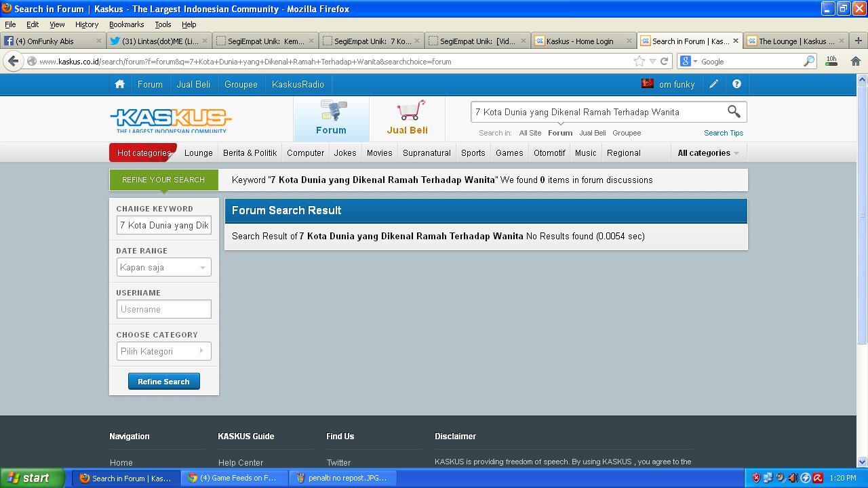This screenshot has width=868, height=488.
Task: Open the Google search engine dropdown arrow
Action: coord(695,62)
